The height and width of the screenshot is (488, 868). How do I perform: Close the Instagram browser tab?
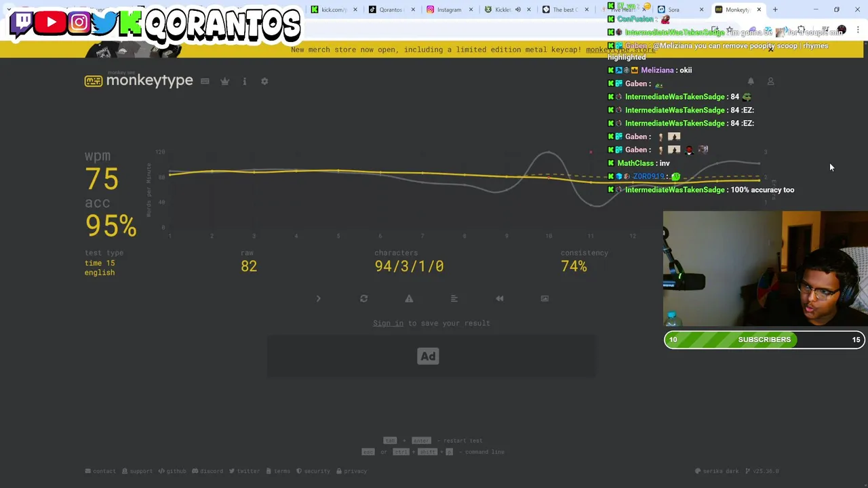[471, 9]
